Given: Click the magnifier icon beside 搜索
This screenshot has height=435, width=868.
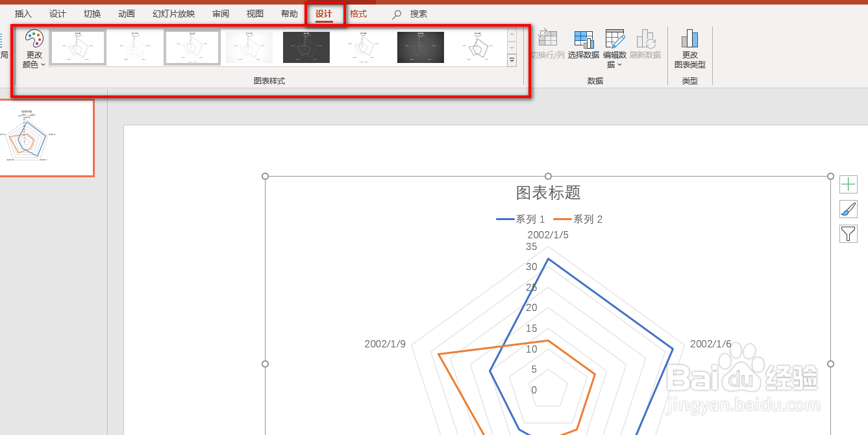Looking at the screenshot, I should click(x=397, y=14).
